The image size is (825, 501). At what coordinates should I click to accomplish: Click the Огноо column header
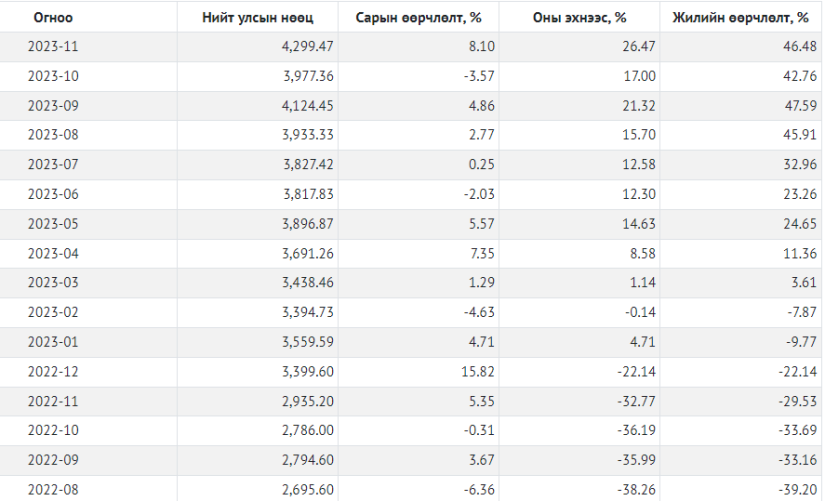click(x=53, y=18)
